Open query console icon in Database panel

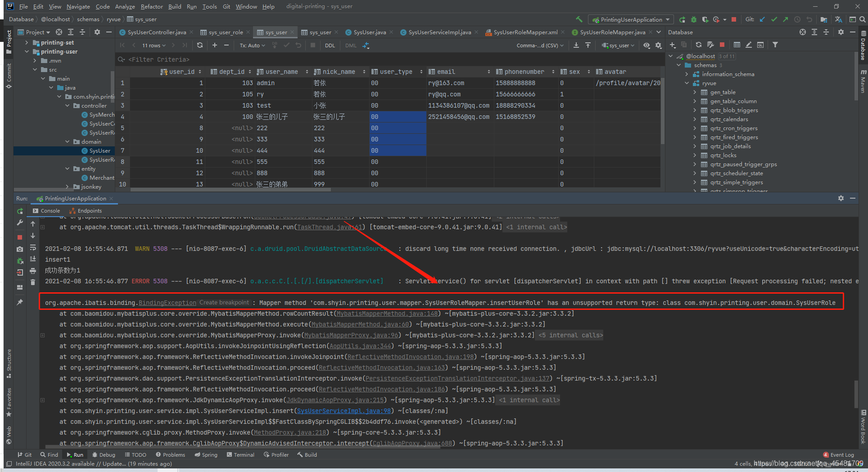pos(760,45)
